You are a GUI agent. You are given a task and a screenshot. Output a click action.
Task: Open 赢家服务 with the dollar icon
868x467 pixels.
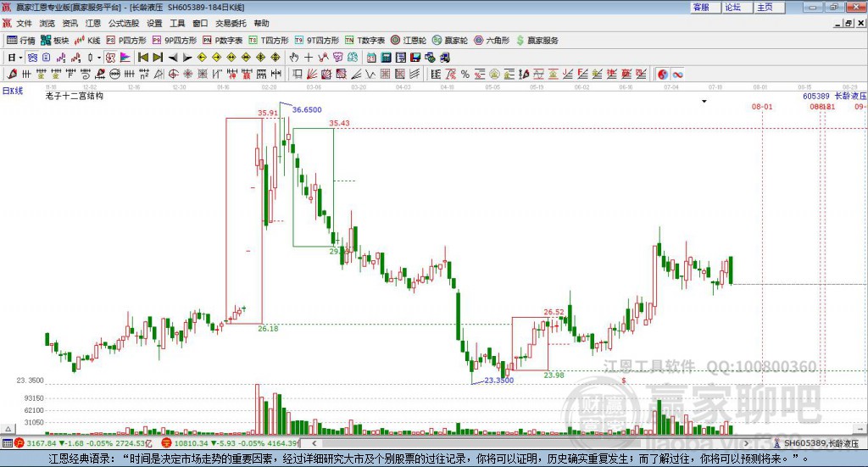coord(537,41)
